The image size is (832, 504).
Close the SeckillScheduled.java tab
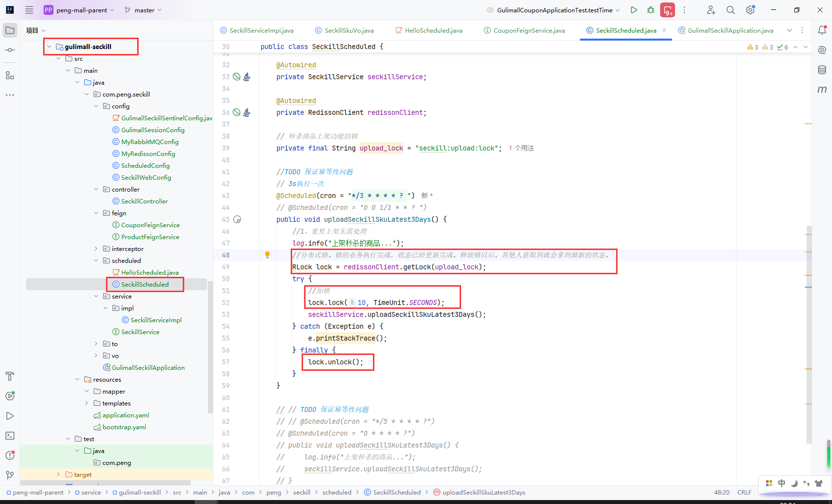point(664,30)
